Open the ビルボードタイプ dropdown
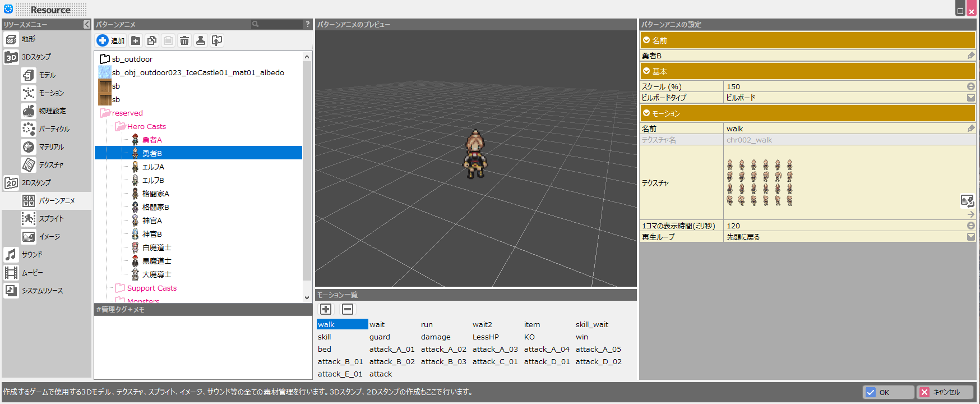The height and width of the screenshot is (404, 980). [x=970, y=98]
